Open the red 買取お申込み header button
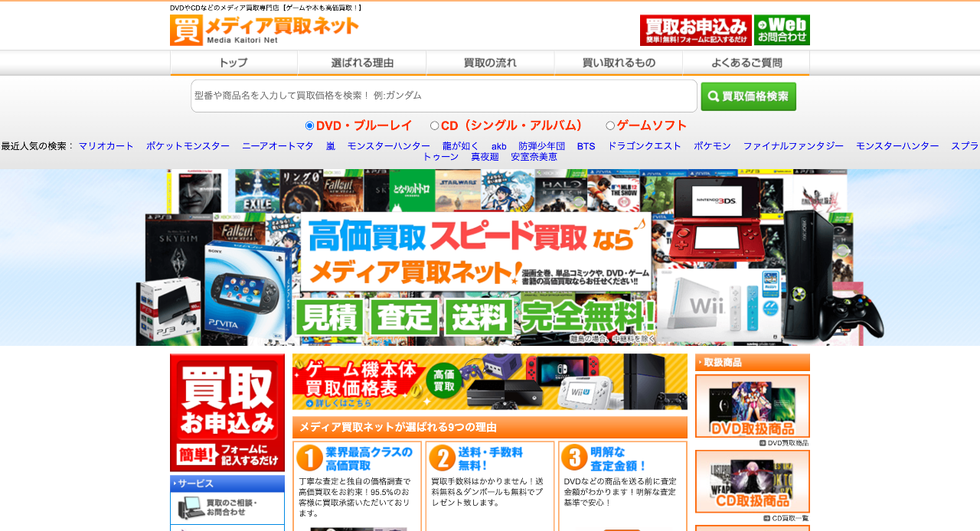Viewport: 980px width, 531px height. tap(696, 30)
